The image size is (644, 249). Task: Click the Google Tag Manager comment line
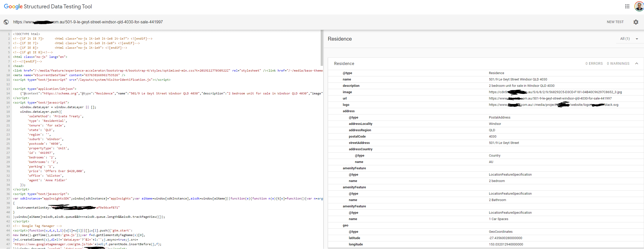click(x=37, y=226)
